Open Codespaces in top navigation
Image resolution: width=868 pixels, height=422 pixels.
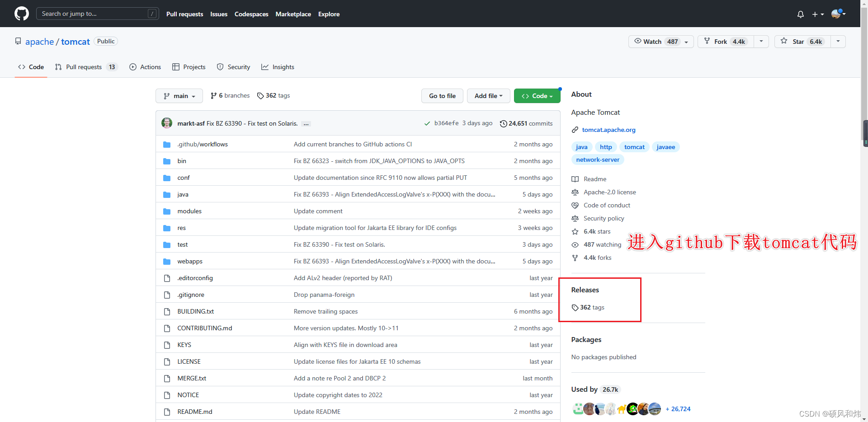click(x=251, y=14)
